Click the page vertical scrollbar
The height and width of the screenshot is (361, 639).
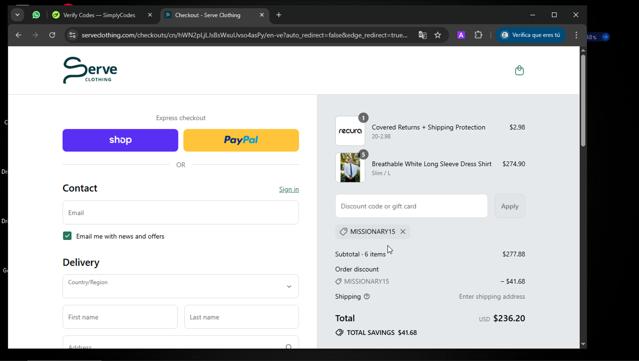click(583, 101)
